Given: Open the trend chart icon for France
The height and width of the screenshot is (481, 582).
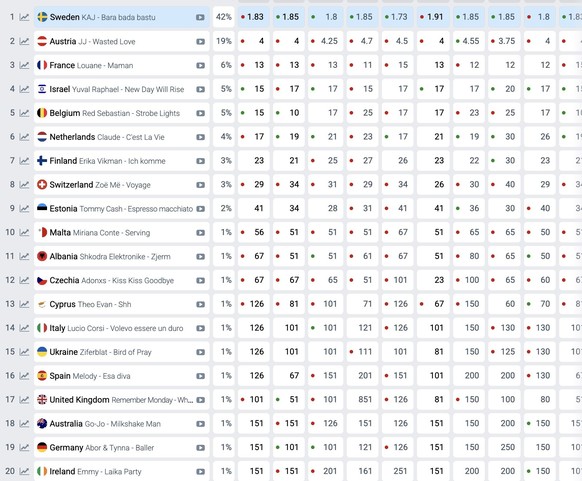Looking at the screenshot, I should click(24, 65).
